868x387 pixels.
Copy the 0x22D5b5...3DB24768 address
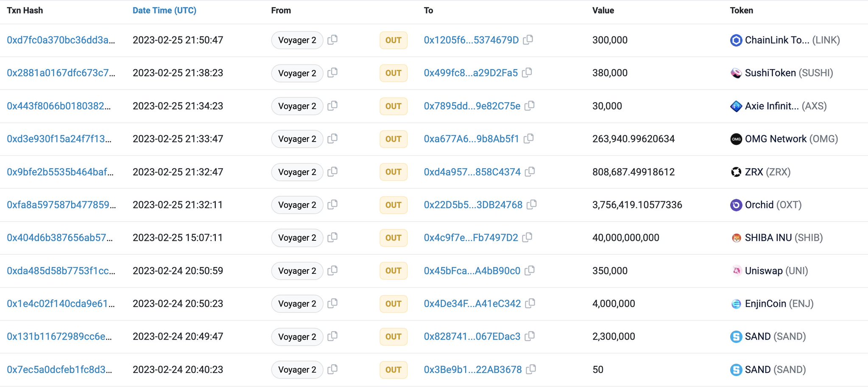pyautogui.click(x=532, y=205)
